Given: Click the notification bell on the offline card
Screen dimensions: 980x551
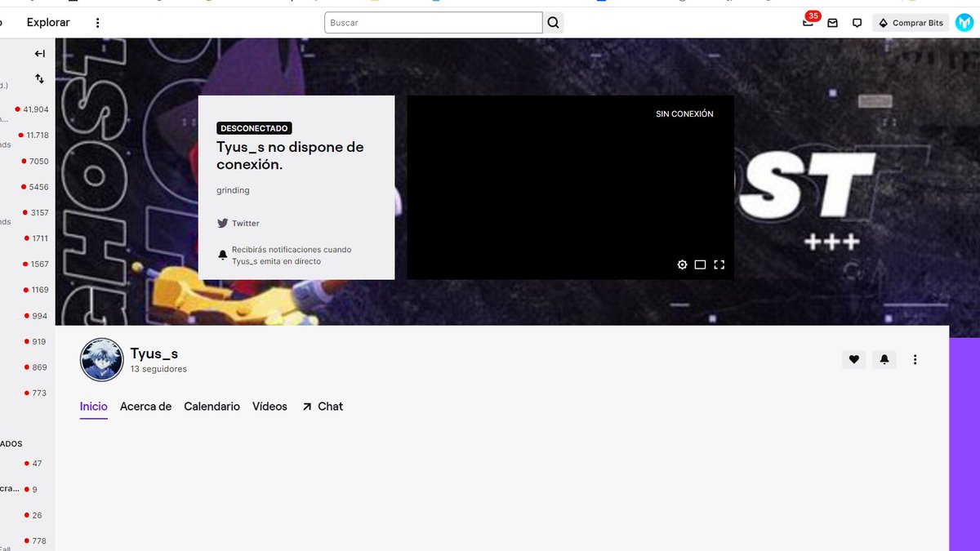Looking at the screenshot, I should click(222, 256).
